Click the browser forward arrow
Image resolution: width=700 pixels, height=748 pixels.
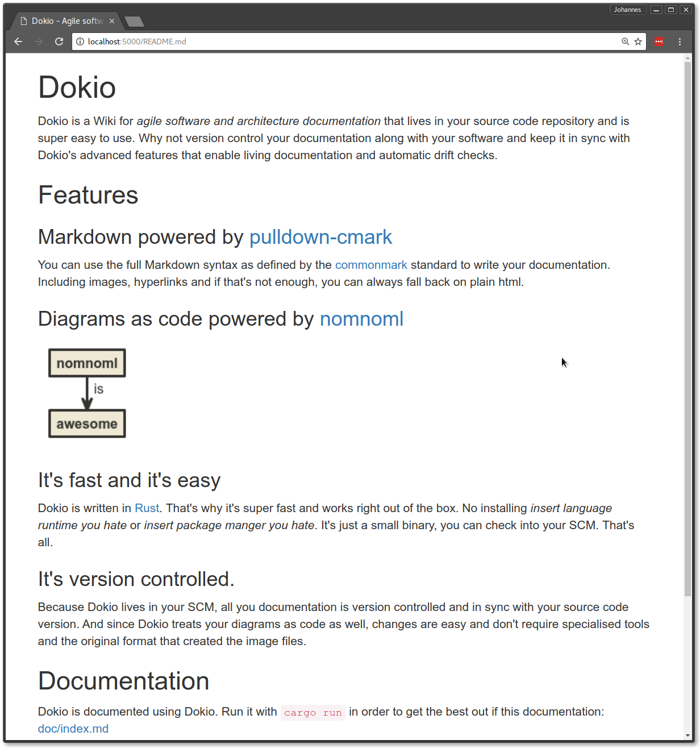[39, 41]
